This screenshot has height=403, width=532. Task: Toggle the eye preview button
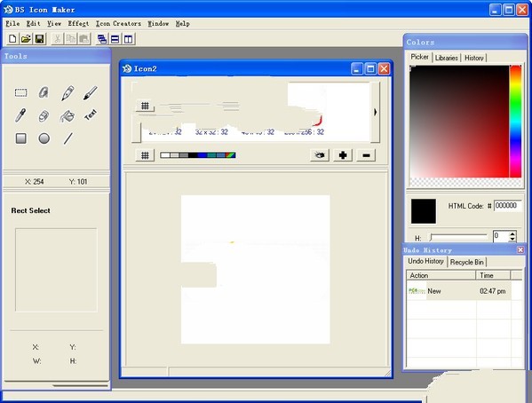point(319,155)
